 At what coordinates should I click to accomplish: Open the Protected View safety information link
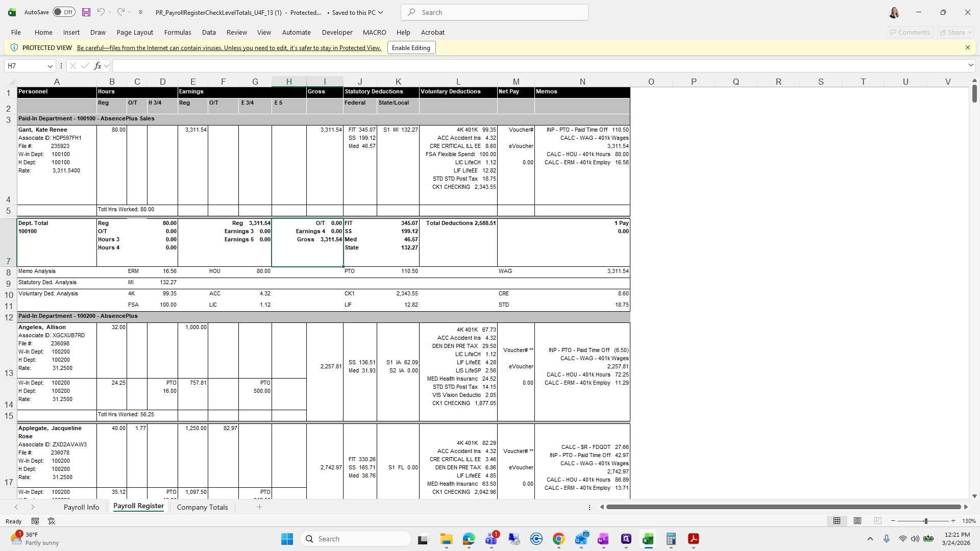click(229, 47)
